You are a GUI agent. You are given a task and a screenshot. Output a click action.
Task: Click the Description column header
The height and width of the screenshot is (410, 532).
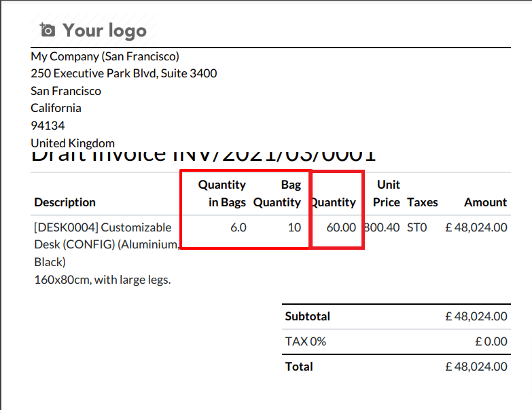tap(65, 202)
